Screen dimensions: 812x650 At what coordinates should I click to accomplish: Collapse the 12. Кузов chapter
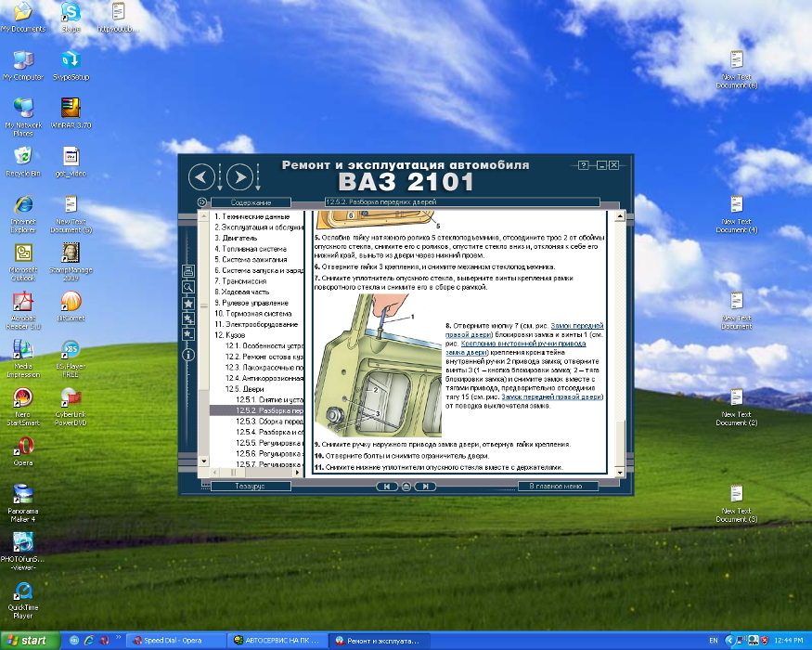coord(229,335)
